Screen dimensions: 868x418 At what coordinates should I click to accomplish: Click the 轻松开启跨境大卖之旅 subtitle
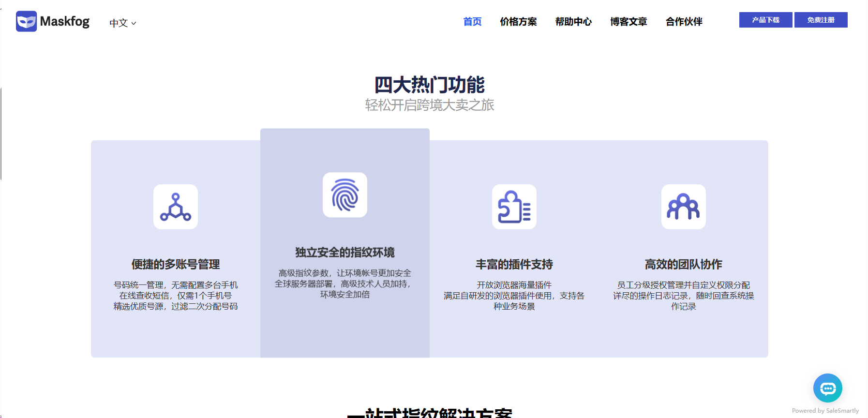tap(430, 105)
